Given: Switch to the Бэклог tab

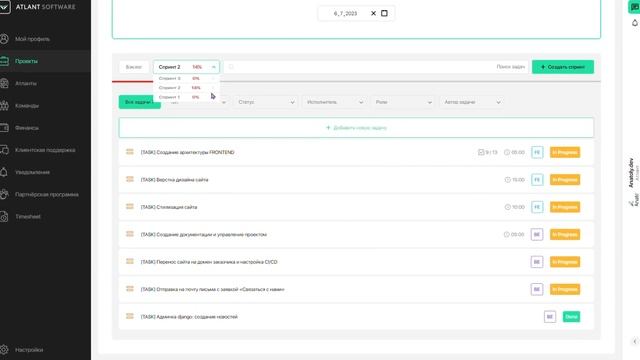Looking at the screenshot, I should (134, 67).
